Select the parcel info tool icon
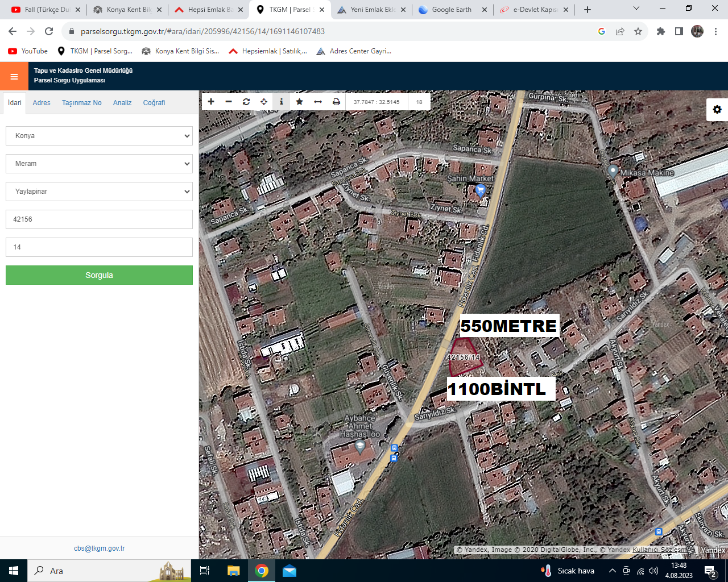 pyautogui.click(x=282, y=102)
